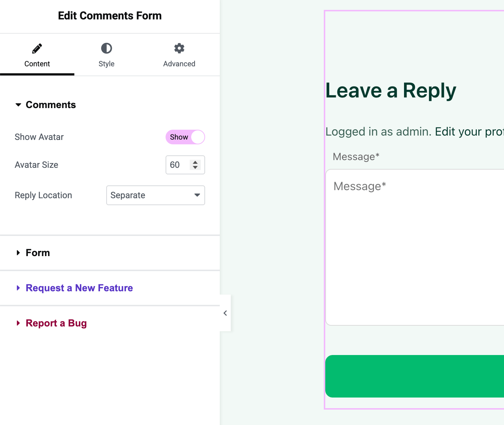
Task: Decrease Avatar Size with the down arrow
Action: 195,167
